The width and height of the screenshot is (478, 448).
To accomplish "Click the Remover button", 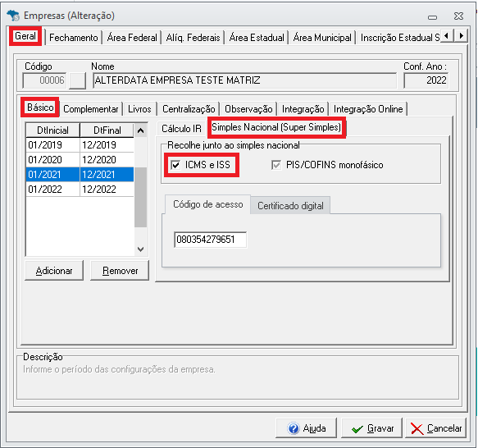I will click(120, 271).
